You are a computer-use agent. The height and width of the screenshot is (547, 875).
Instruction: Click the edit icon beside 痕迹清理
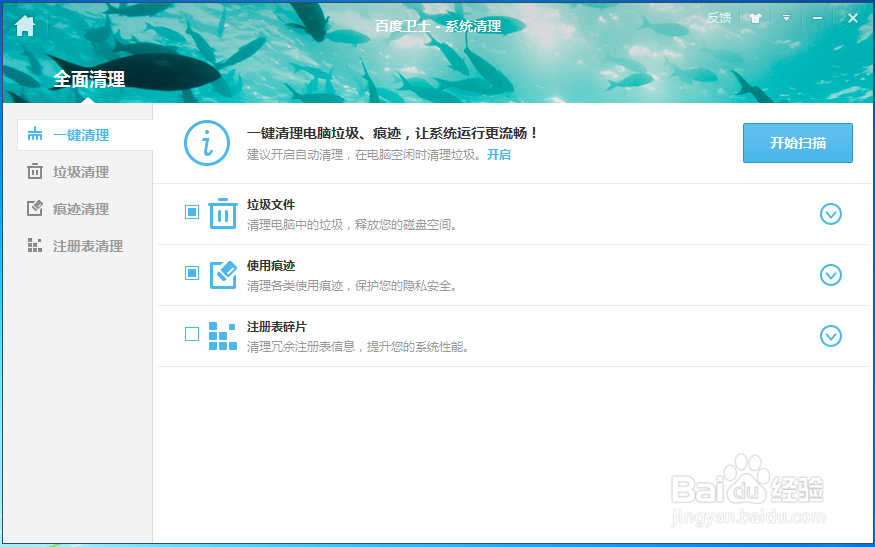(x=35, y=208)
